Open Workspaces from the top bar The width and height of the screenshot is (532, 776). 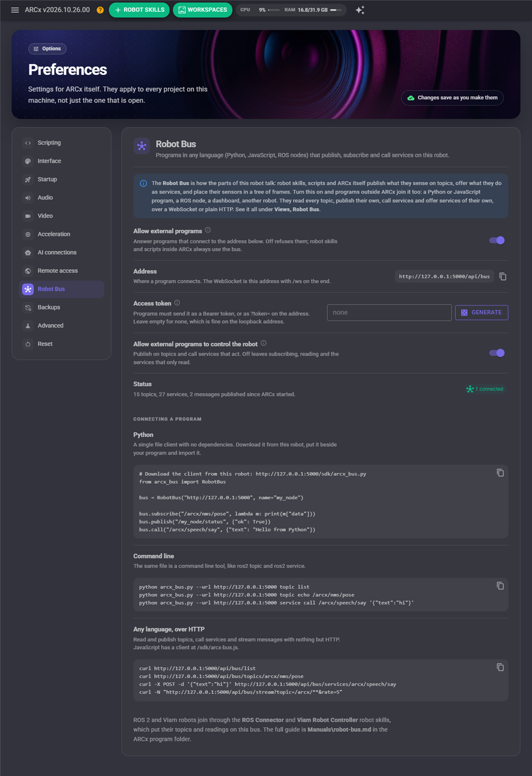pos(203,10)
